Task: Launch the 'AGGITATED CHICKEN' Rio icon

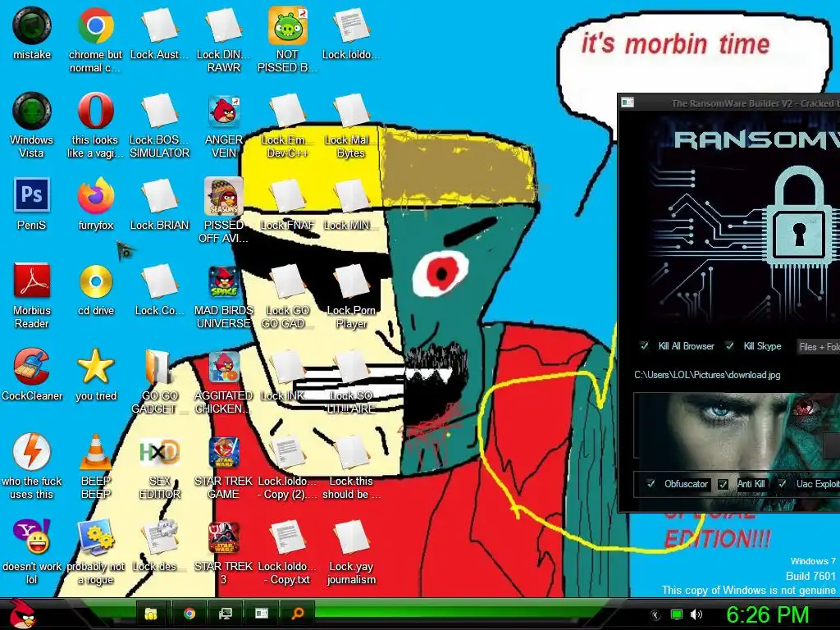Action: click(223, 367)
